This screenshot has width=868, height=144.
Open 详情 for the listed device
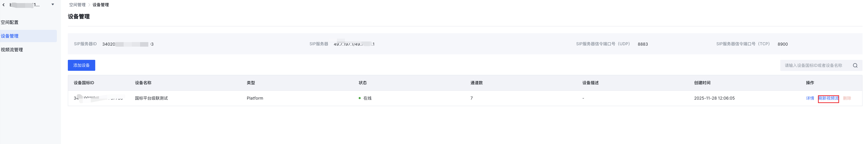pyautogui.click(x=810, y=98)
